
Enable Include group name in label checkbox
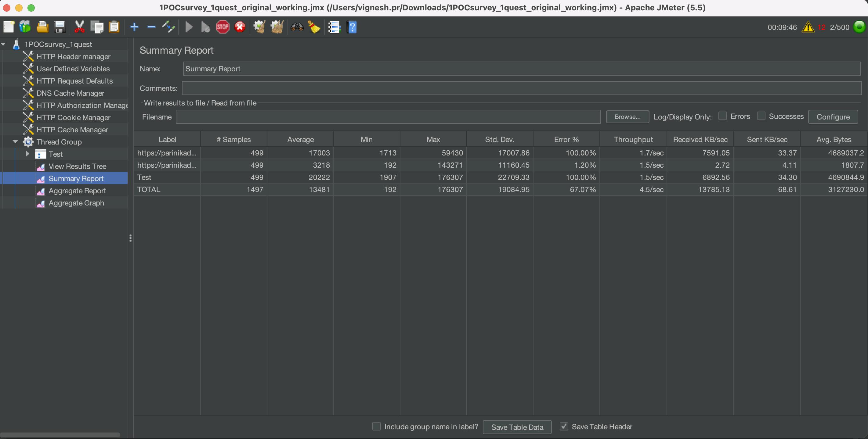pos(376,426)
